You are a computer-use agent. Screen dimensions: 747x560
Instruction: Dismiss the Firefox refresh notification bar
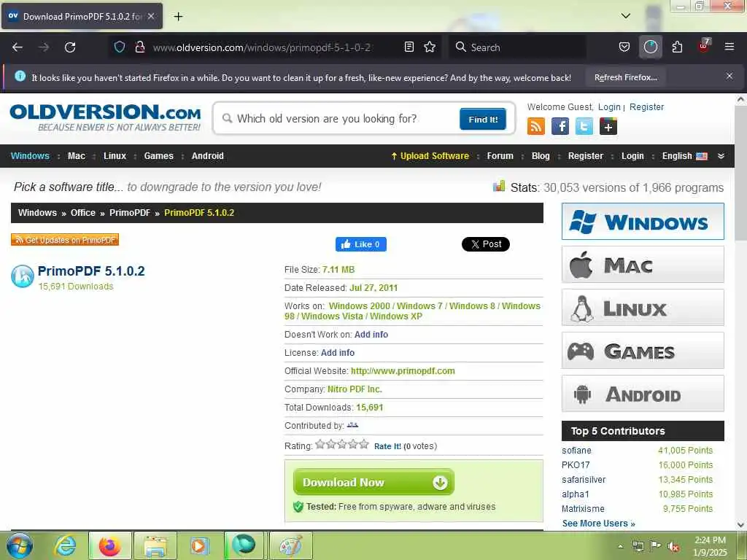click(729, 76)
